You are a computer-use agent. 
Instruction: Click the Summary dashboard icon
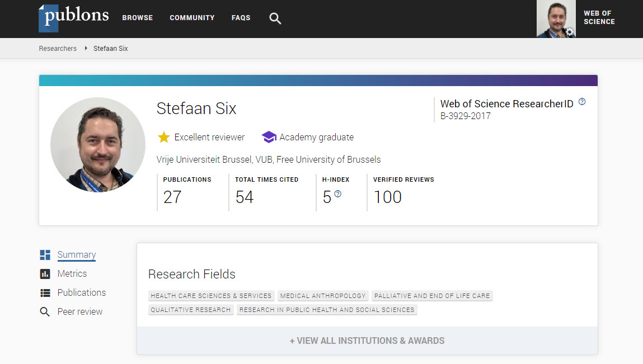pyautogui.click(x=45, y=255)
